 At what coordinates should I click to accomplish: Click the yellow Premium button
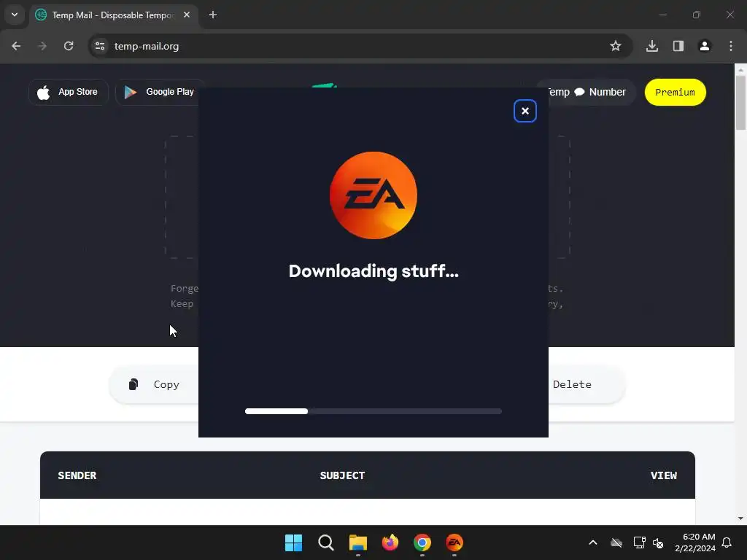(675, 93)
